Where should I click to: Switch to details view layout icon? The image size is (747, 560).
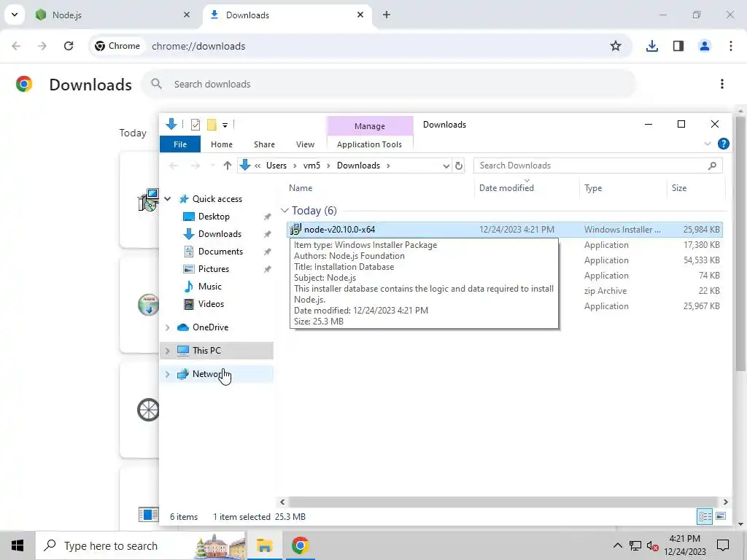(x=705, y=517)
